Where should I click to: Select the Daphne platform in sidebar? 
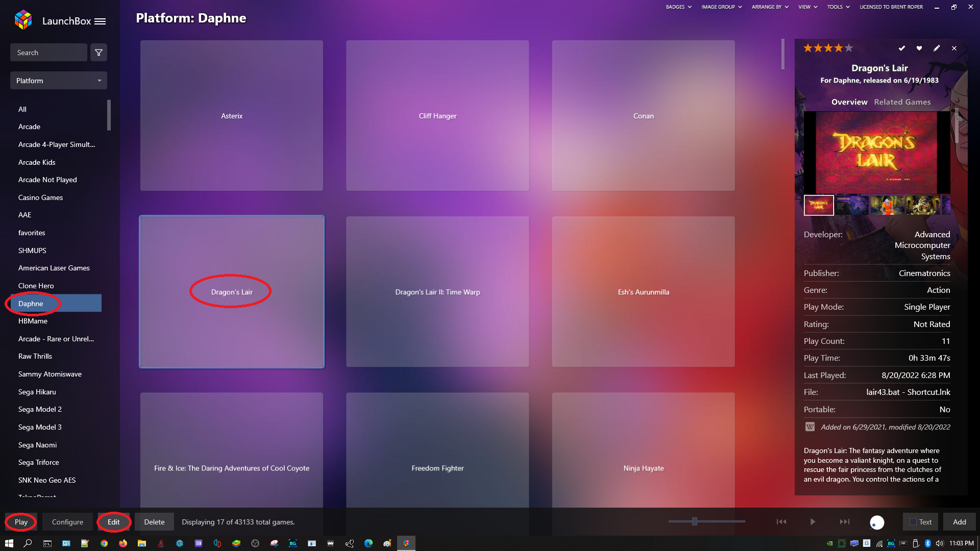[56, 304]
